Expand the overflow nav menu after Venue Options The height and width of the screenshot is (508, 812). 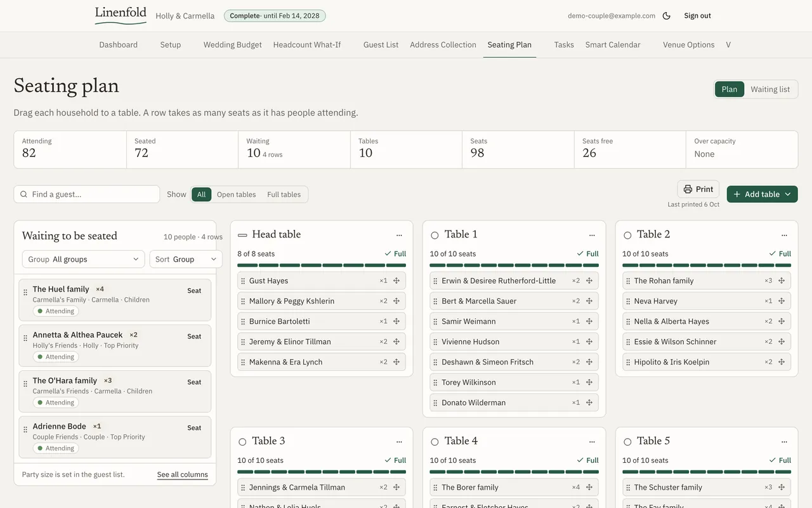(728, 44)
